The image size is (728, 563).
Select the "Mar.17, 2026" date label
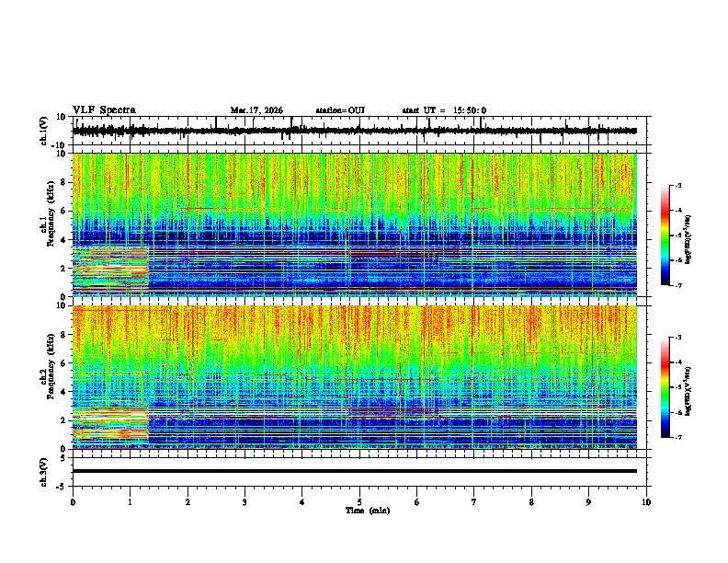(x=256, y=110)
